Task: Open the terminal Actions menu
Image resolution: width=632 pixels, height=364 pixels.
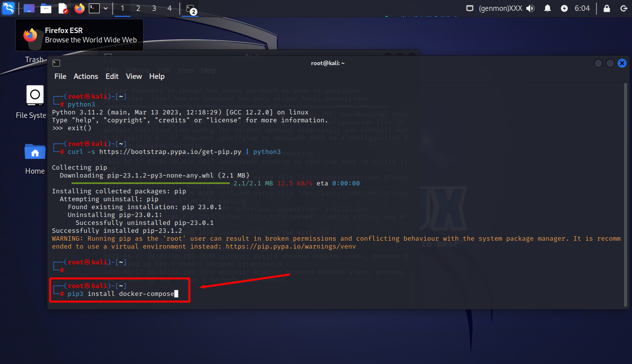Action: click(86, 76)
